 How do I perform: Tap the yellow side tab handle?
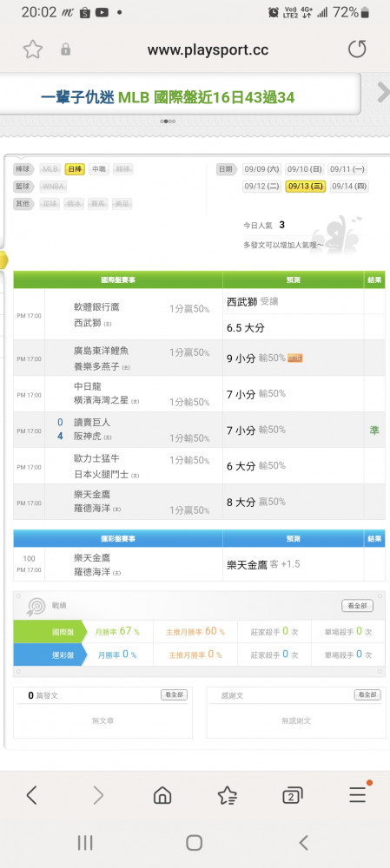pyautogui.click(x=3, y=260)
